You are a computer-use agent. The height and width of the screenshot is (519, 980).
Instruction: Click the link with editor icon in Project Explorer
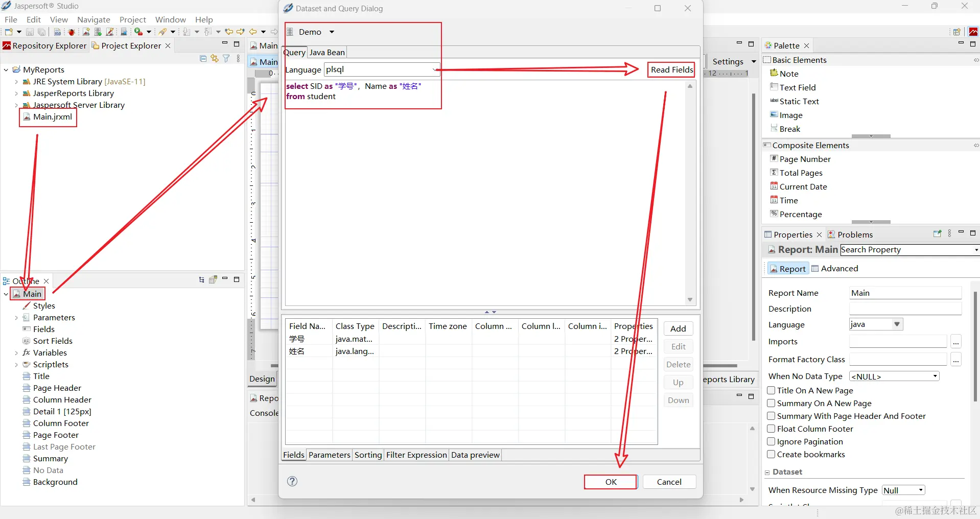click(215, 59)
